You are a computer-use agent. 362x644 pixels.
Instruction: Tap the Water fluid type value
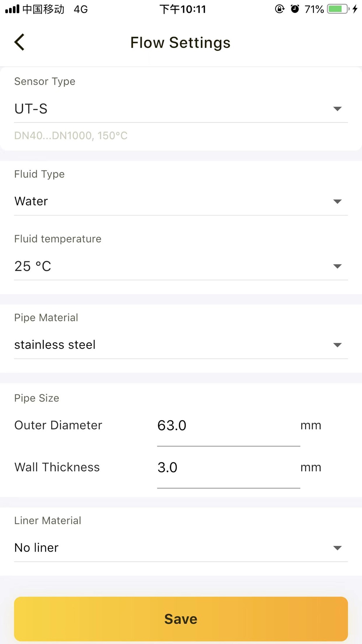(31, 201)
